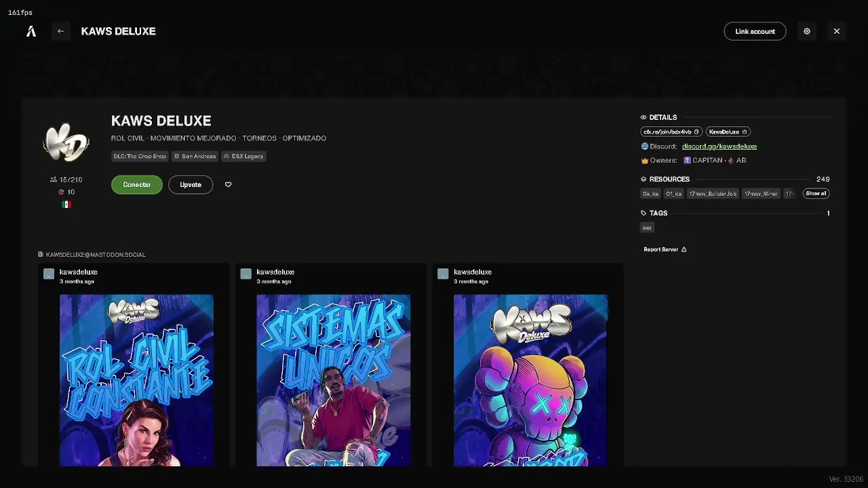Click the Tags label icon
868x488 pixels.
click(x=644, y=213)
